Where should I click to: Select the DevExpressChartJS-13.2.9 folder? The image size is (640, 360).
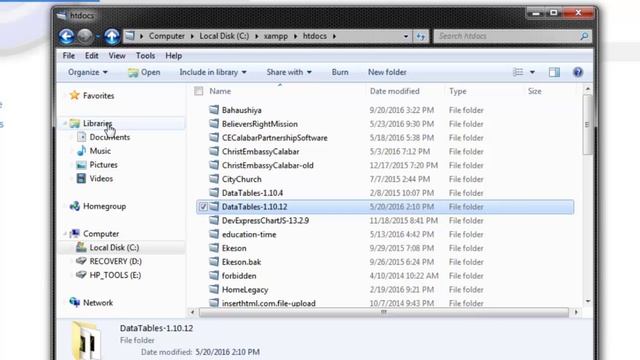click(265, 220)
